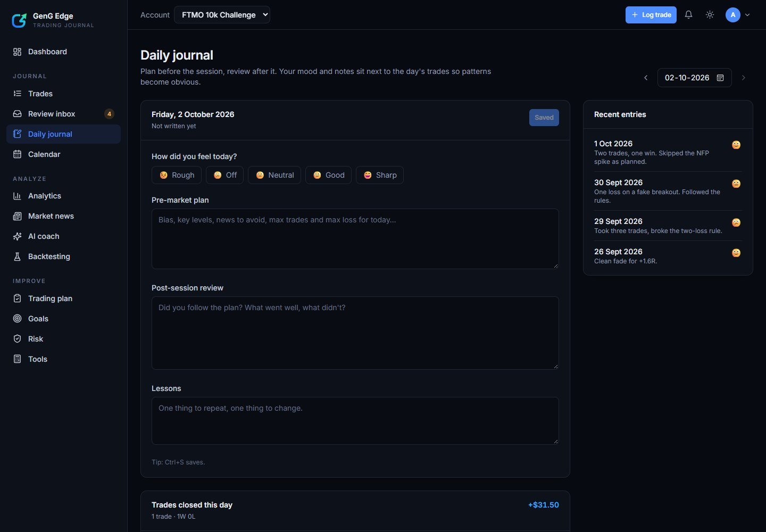
Task: Open the 26 Sept 2026 recent entry
Action: 668,256
